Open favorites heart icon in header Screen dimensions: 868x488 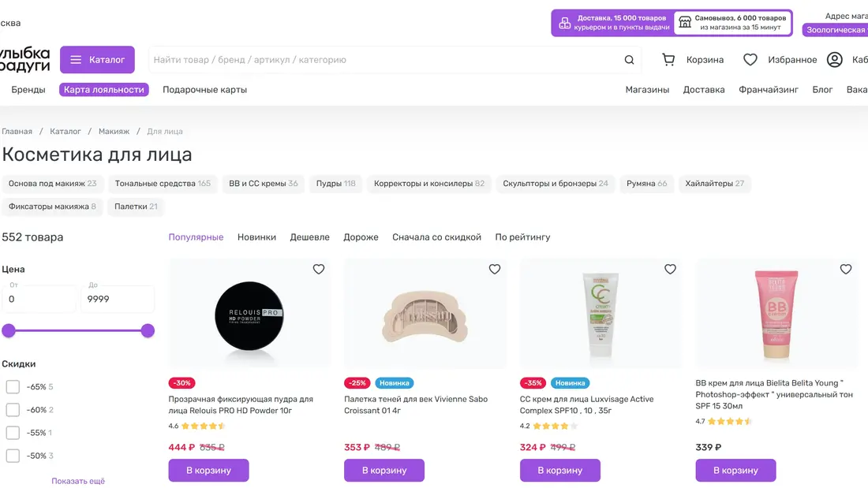pos(750,60)
